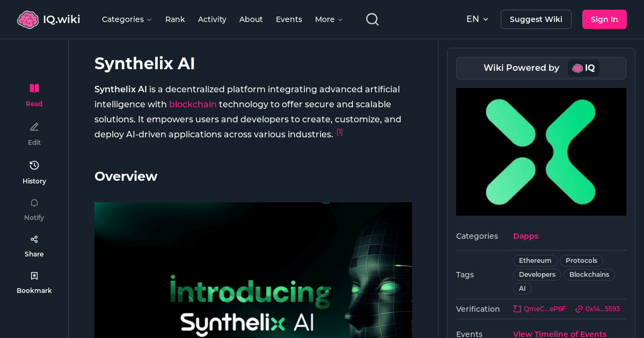
Task: Open View Timeline of Events
Action: pyautogui.click(x=560, y=334)
